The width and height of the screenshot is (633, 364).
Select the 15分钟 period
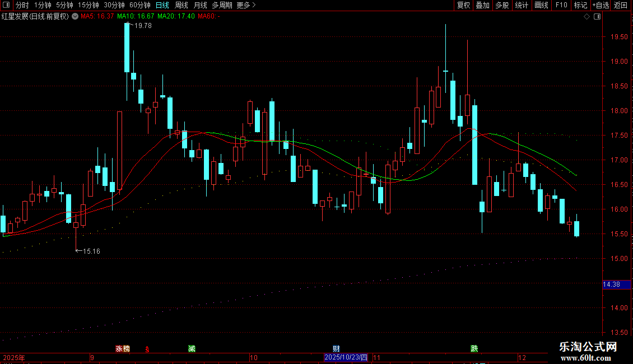tap(89, 5)
